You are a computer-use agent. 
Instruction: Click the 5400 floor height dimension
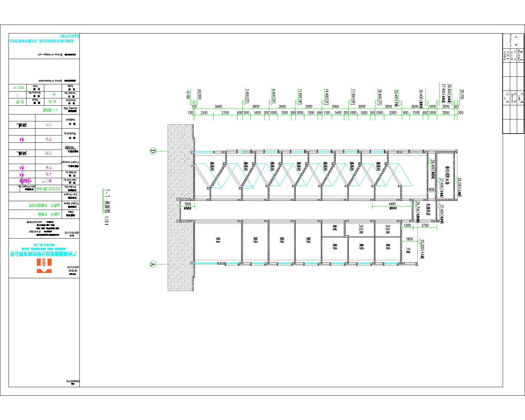pyautogui.click(x=219, y=106)
